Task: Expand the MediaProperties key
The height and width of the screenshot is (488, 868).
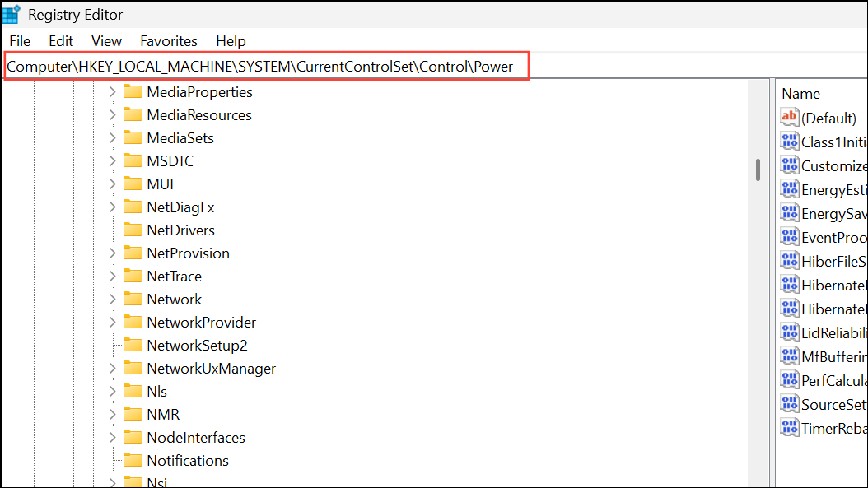Action: click(112, 92)
